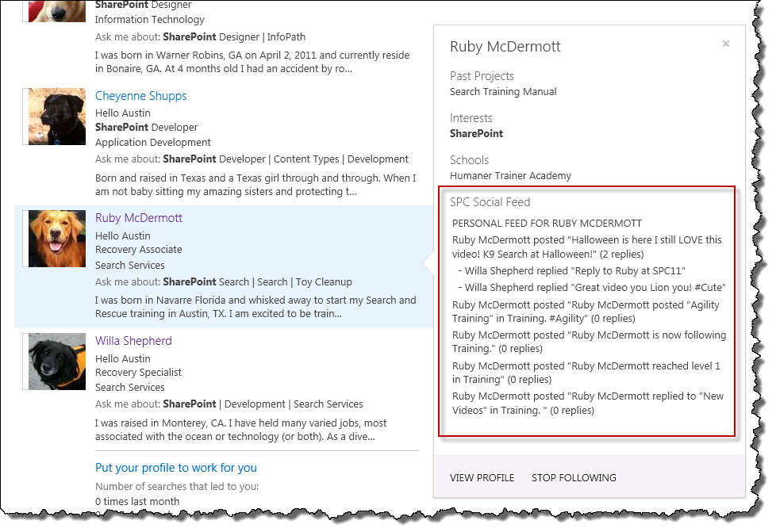Click the Halloween is here post
776x532 pixels.
tap(587, 247)
